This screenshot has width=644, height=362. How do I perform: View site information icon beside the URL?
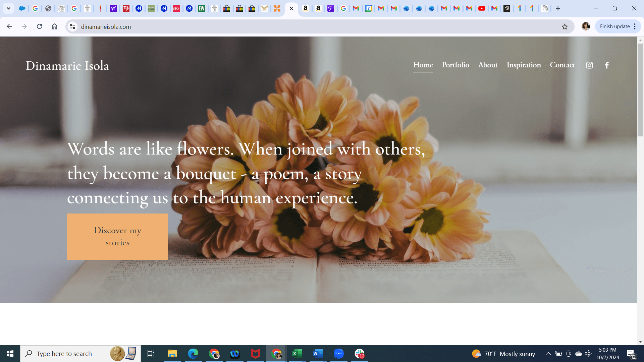(x=72, y=26)
